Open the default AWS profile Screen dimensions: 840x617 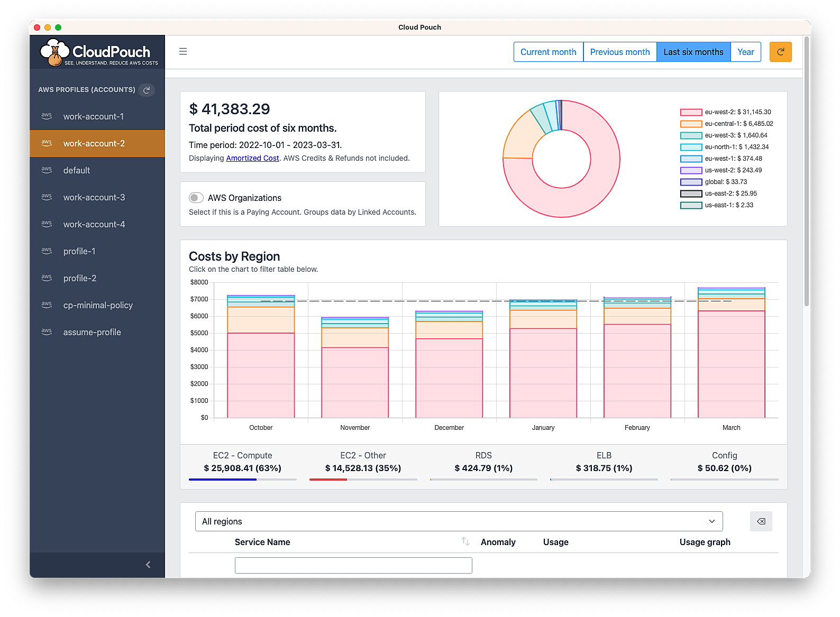tap(97, 170)
